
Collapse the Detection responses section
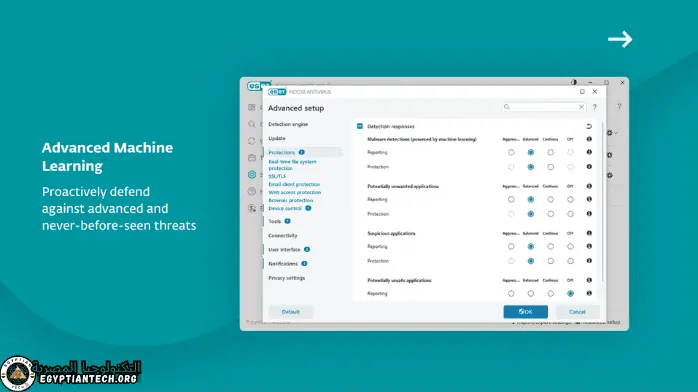tap(360, 126)
